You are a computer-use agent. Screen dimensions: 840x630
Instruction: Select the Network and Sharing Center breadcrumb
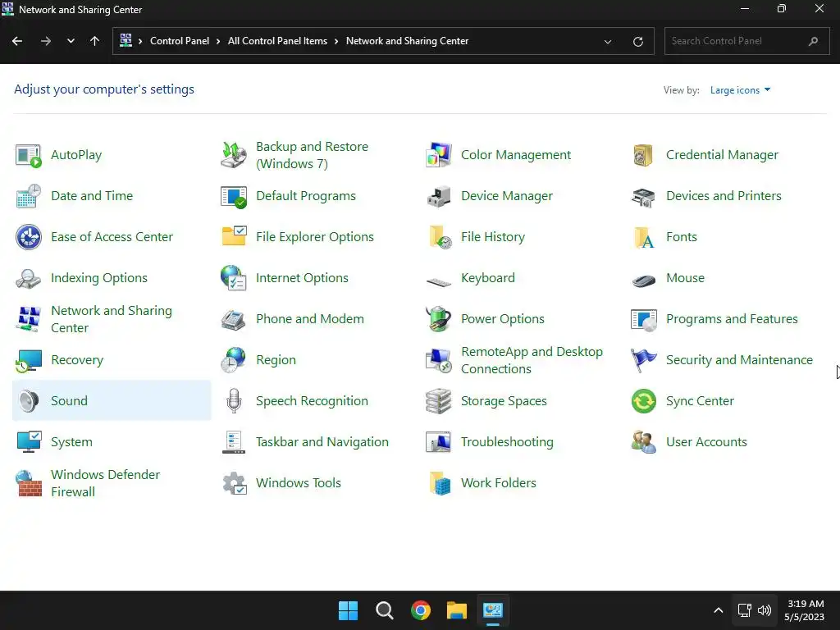[x=407, y=41]
